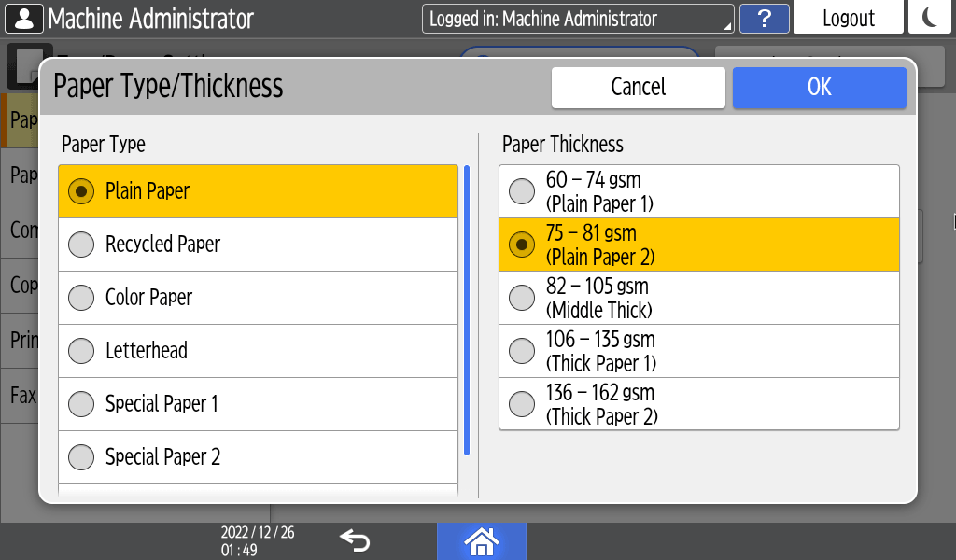Click the Paper Type list scrollbar

466,310
